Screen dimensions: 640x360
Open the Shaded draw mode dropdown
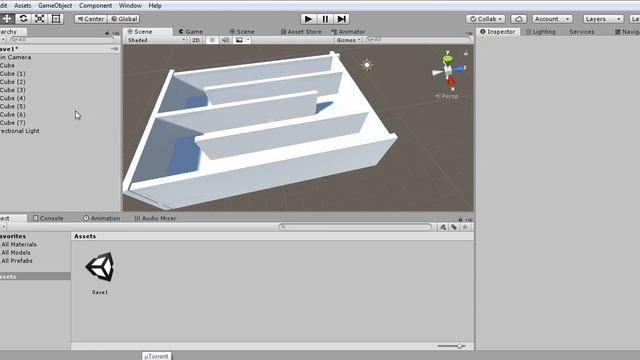[156, 40]
